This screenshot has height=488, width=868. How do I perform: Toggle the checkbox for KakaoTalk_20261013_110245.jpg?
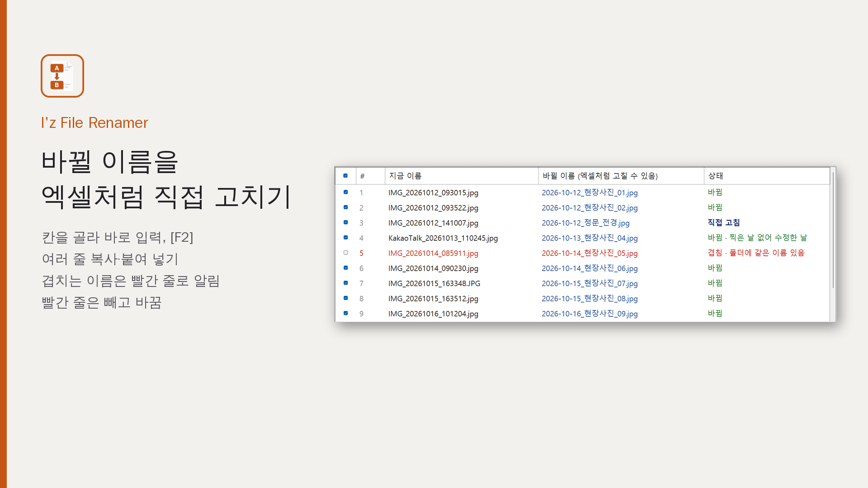pos(346,238)
